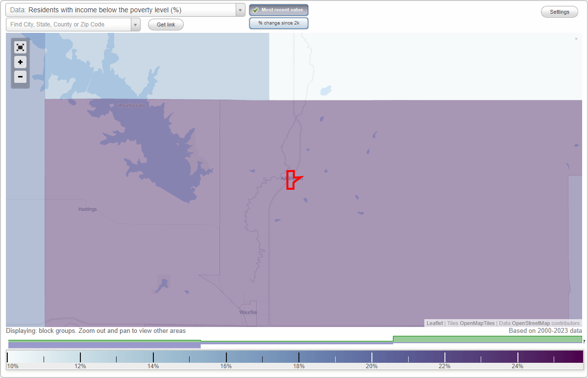Open the poverty level data selector

[122, 10]
